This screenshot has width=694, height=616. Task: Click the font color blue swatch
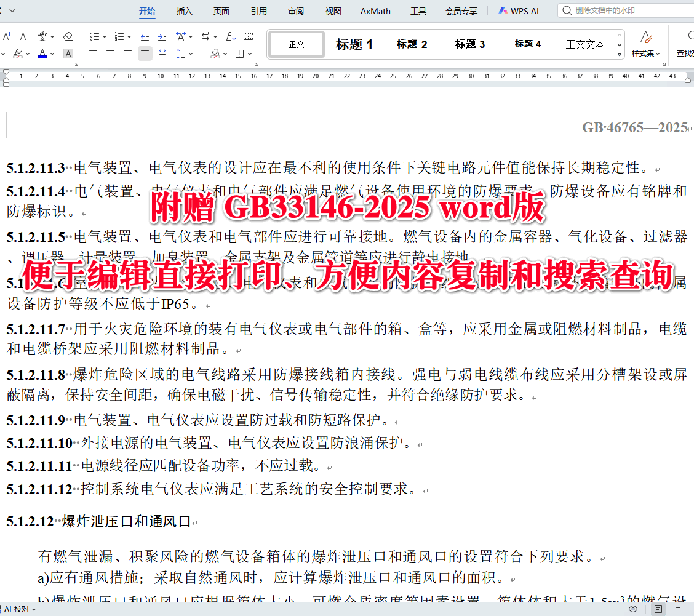point(42,57)
